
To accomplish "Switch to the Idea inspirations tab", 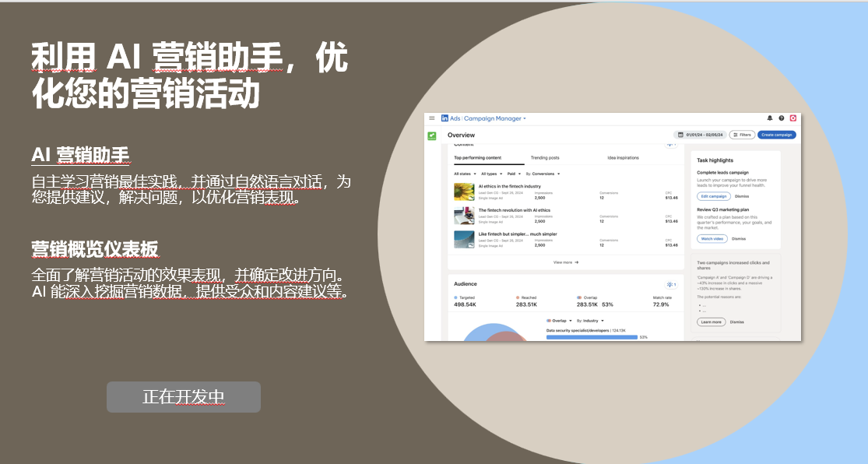I will point(623,158).
